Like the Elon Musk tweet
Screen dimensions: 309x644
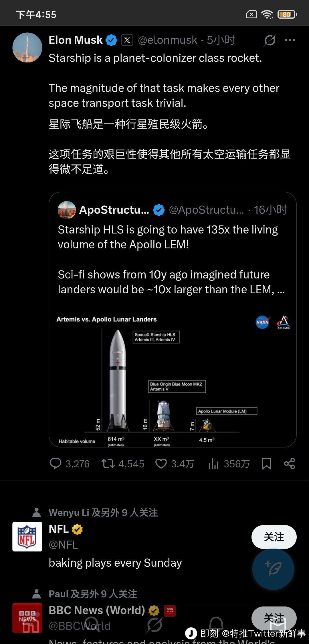(x=161, y=464)
